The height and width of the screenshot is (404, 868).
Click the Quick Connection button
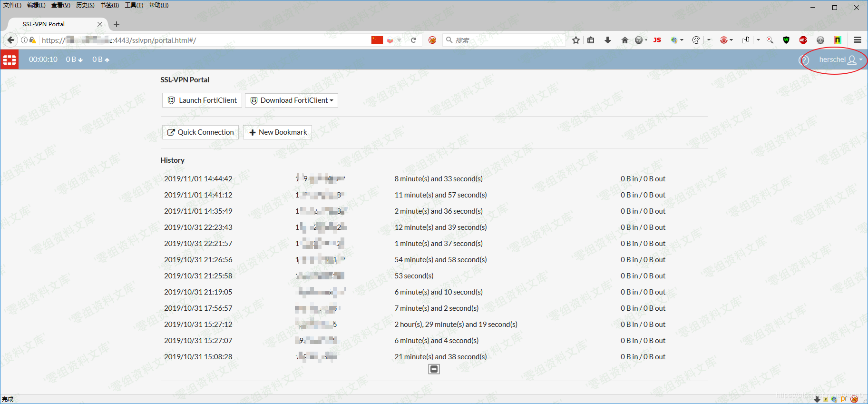tap(200, 132)
